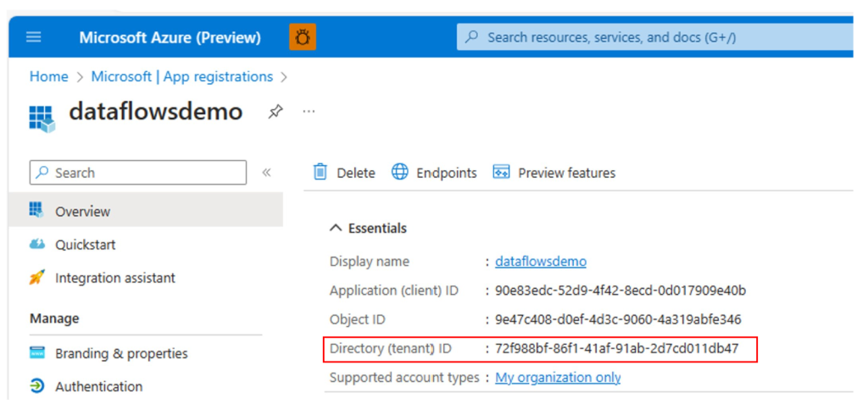
Task: Click the Object ID label
Action: click(358, 320)
